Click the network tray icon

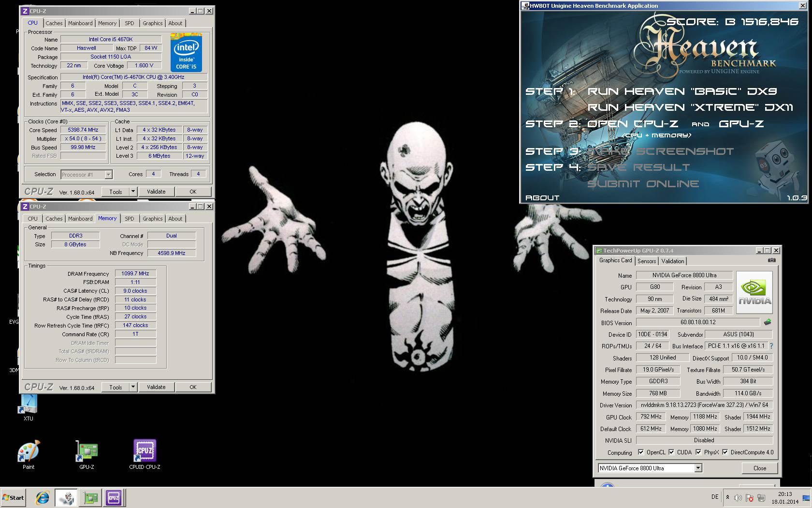pos(761,497)
